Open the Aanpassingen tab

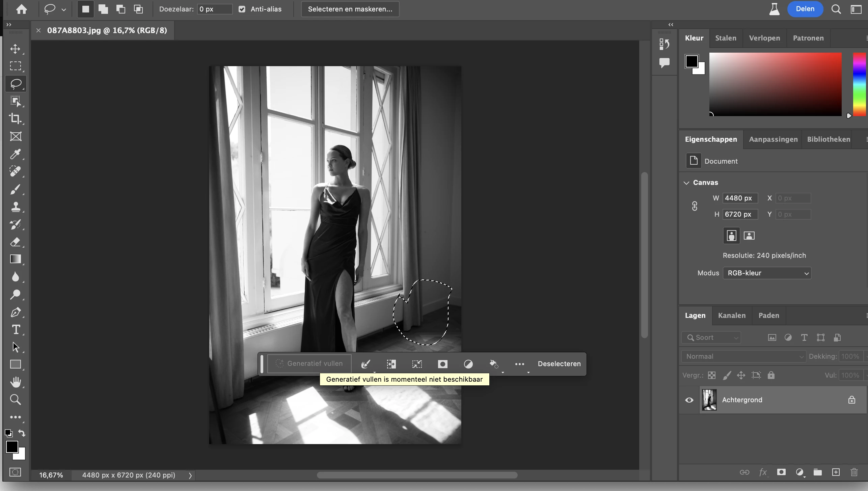(x=773, y=139)
